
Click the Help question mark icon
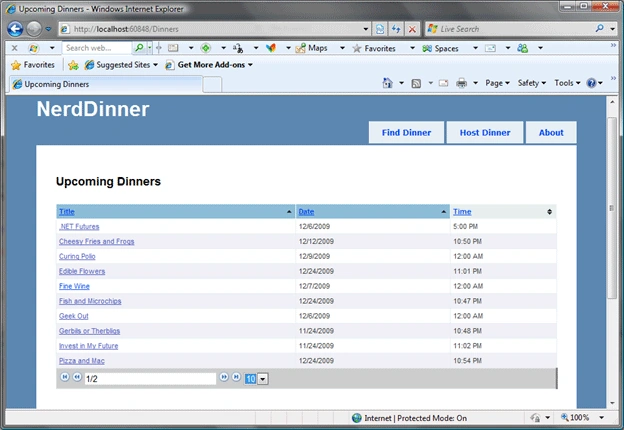(x=591, y=83)
